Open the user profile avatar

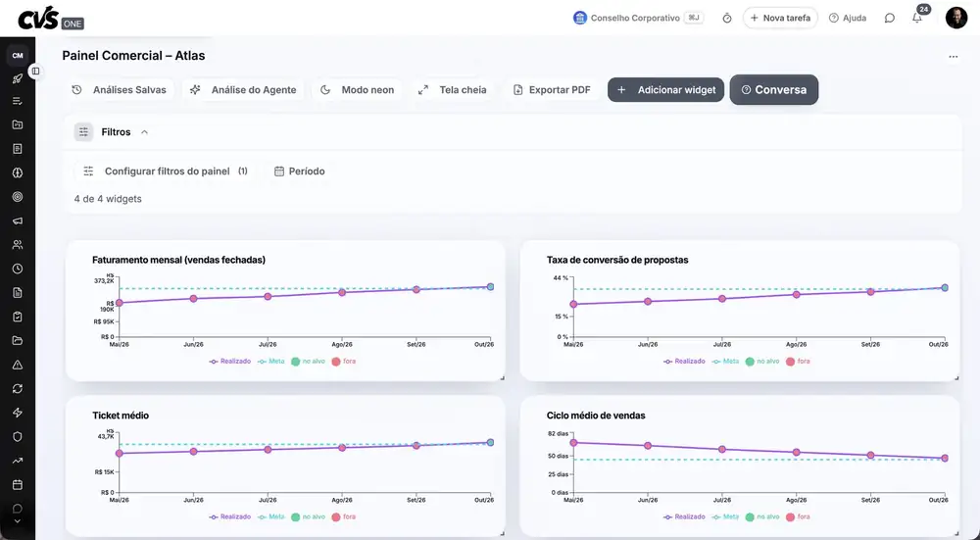point(956,18)
